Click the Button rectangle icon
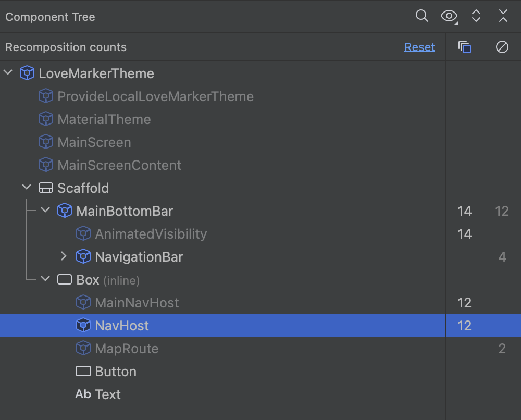Viewport: 521px width, 420px height. [x=83, y=372]
